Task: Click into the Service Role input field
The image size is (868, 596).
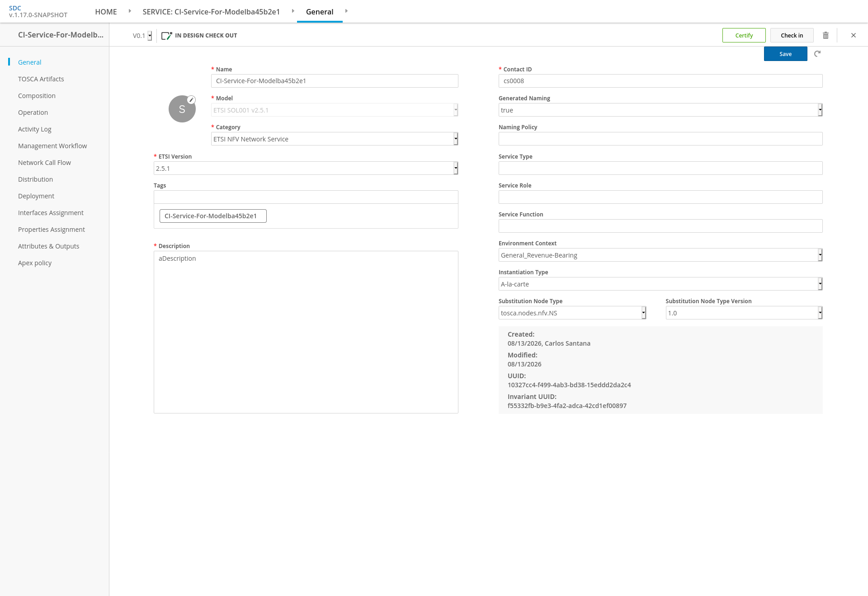Action: (660, 197)
